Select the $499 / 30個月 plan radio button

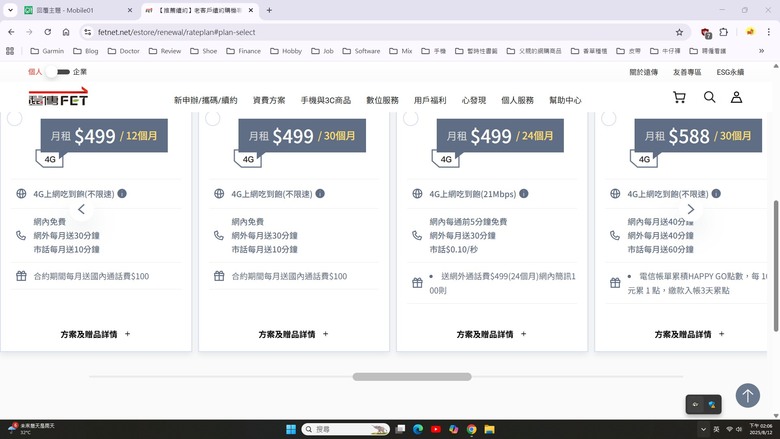pyautogui.click(x=212, y=118)
